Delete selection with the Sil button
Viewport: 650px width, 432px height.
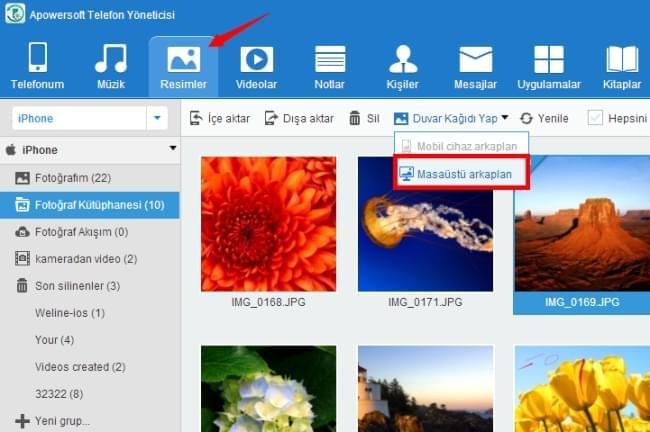(x=363, y=118)
